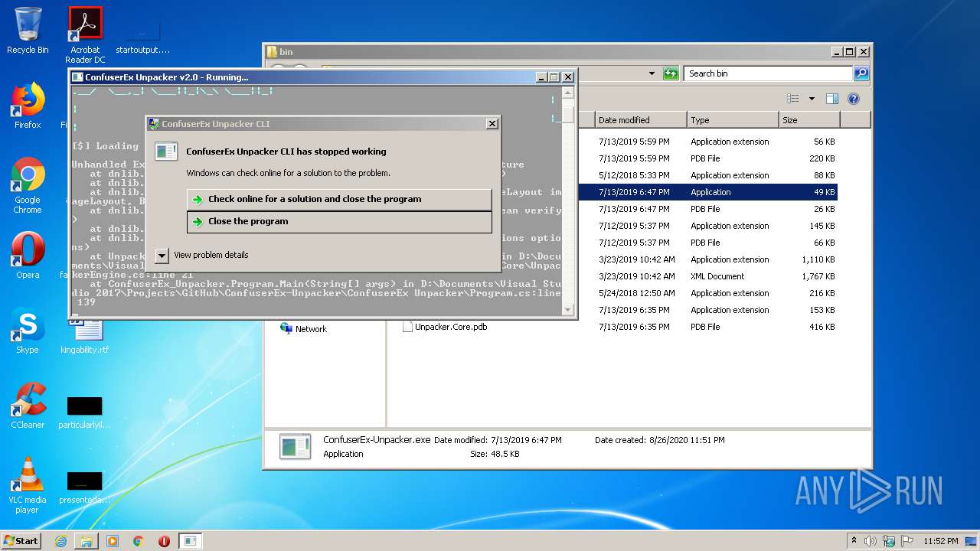Select the PDB File row 220 KB

(707, 158)
